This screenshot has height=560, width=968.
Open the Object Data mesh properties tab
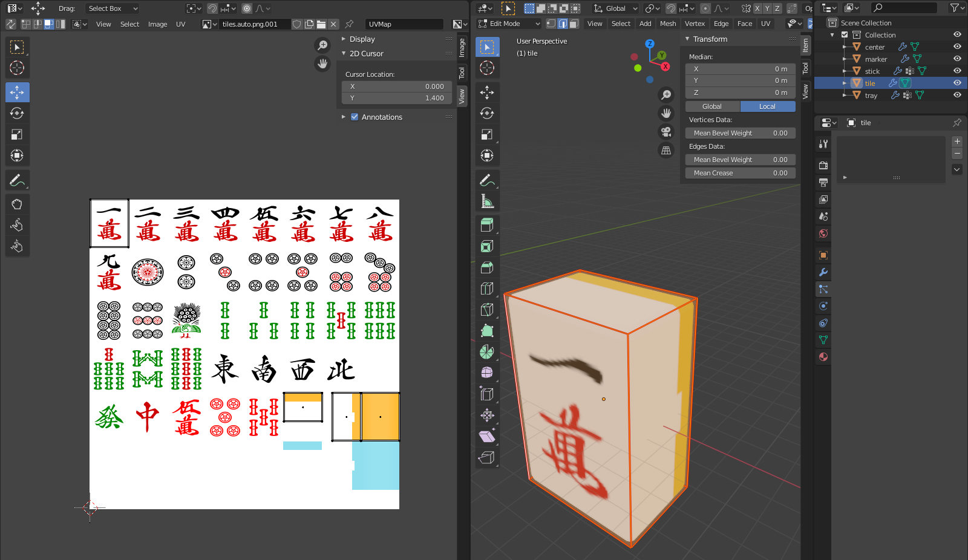tap(823, 340)
